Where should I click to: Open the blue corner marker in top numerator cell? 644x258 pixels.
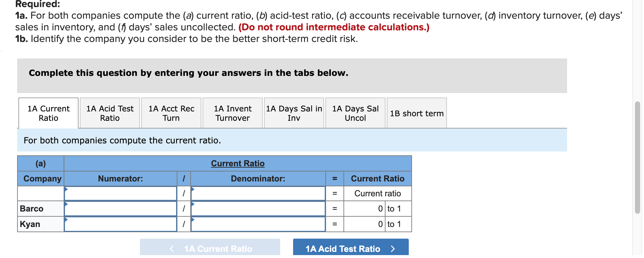tap(66, 189)
